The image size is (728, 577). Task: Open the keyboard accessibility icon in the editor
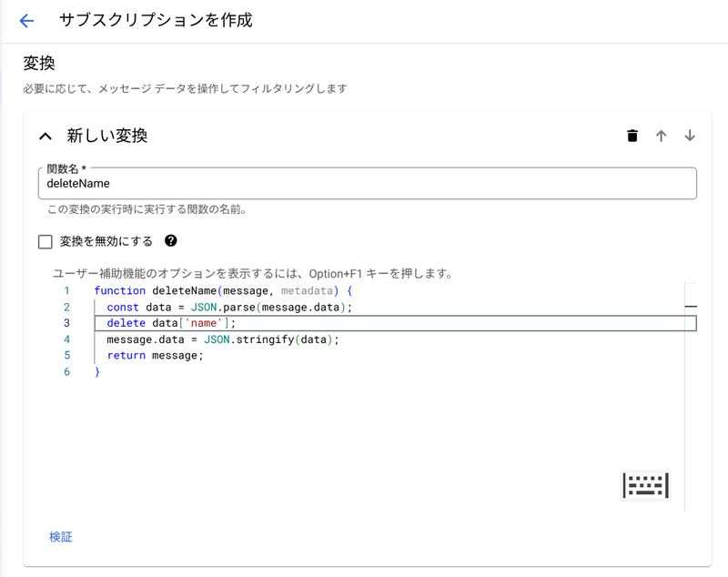tap(645, 485)
